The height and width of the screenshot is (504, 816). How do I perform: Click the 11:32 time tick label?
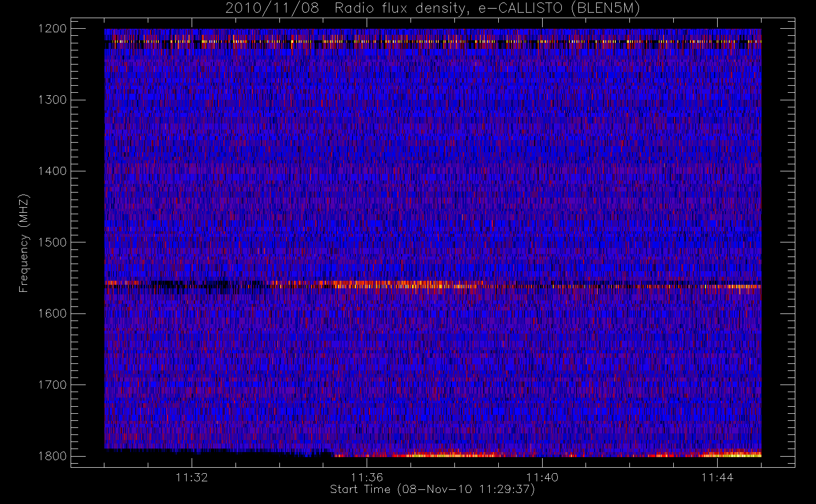(x=192, y=477)
